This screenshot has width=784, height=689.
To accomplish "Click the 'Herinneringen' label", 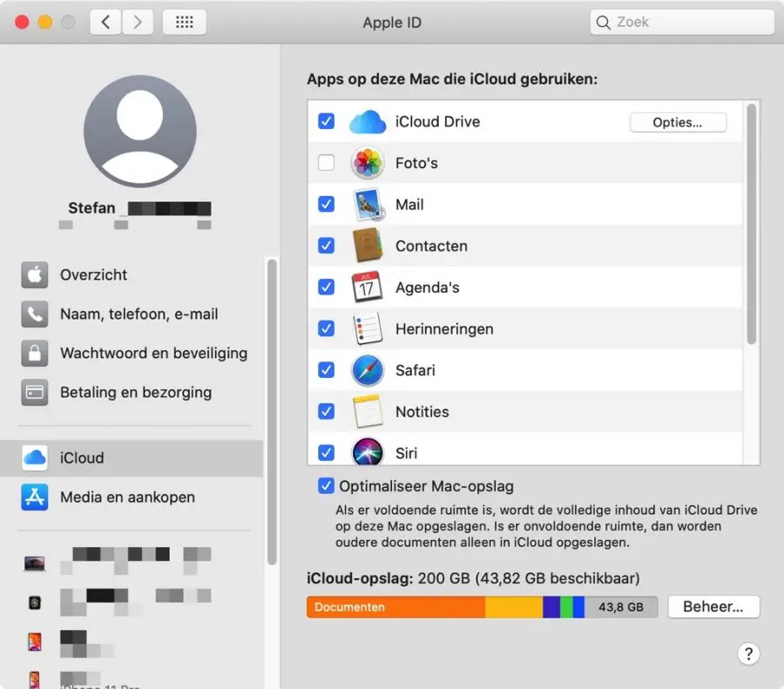I will 444,329.
